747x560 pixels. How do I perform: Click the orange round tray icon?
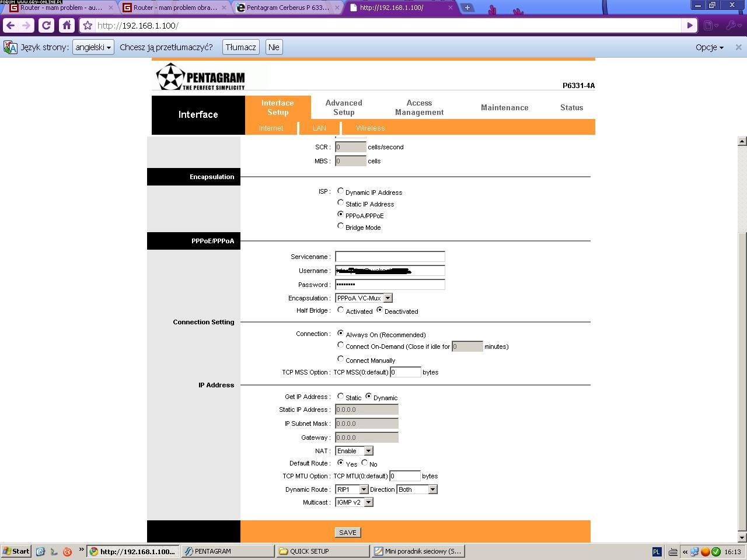[705, 551]
